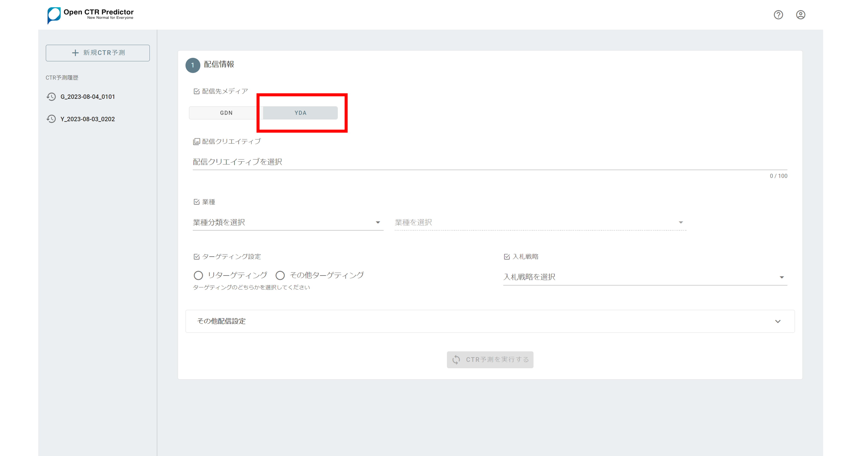Click the 配信クリエイティブを選択 input field
The height and width of the screenshot is (456, 868).
pos(490,162)
